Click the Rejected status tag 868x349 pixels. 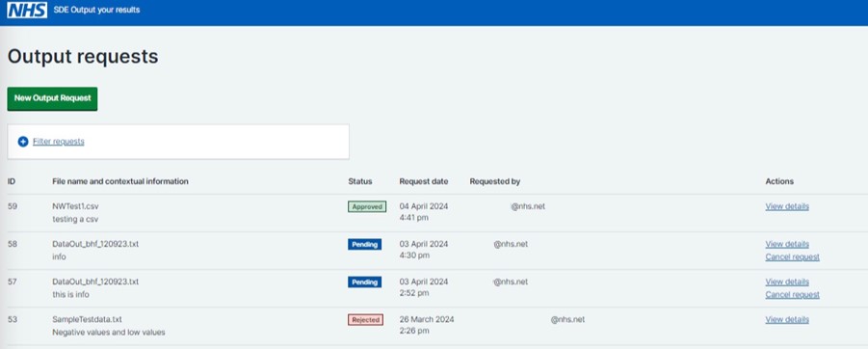(365, 320)
